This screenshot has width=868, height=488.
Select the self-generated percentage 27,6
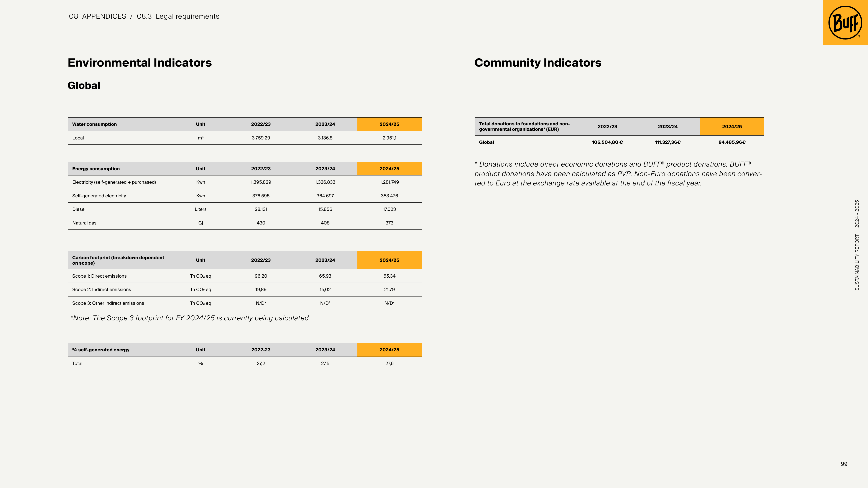389,363
